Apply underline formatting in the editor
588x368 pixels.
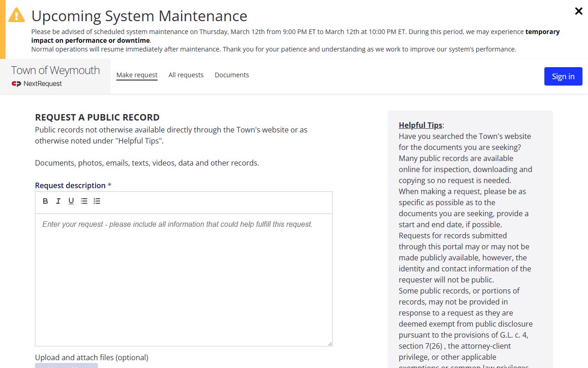[71, 201]
